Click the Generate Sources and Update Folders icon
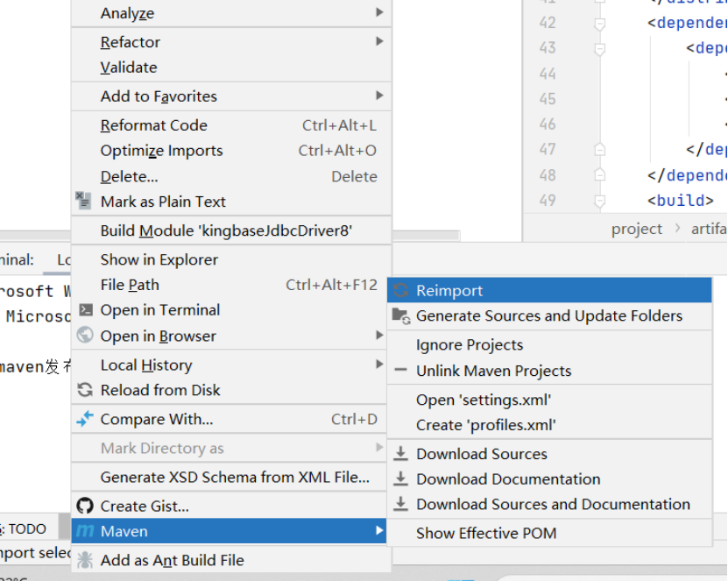Viewport: 728px width, 581px height. (400, 315)
